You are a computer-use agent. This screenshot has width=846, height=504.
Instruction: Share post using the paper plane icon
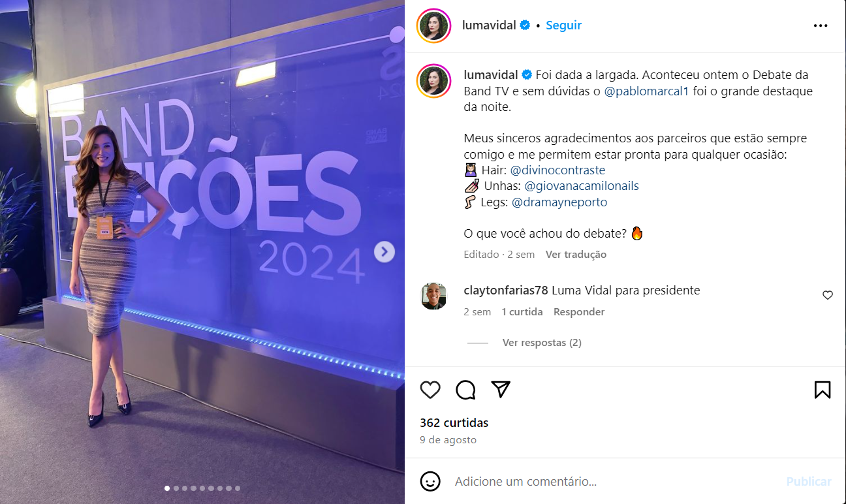coord(501,390)
